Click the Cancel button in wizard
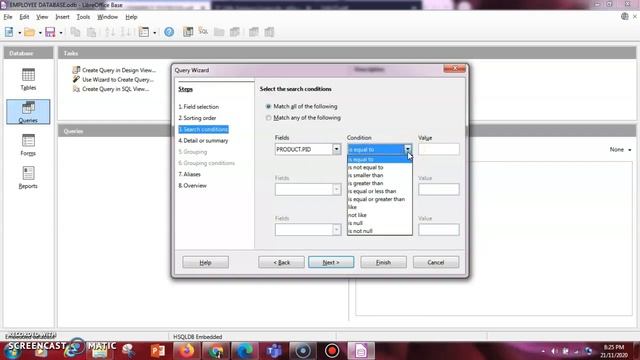The image size is (640, 360). (x=436, y=262)
